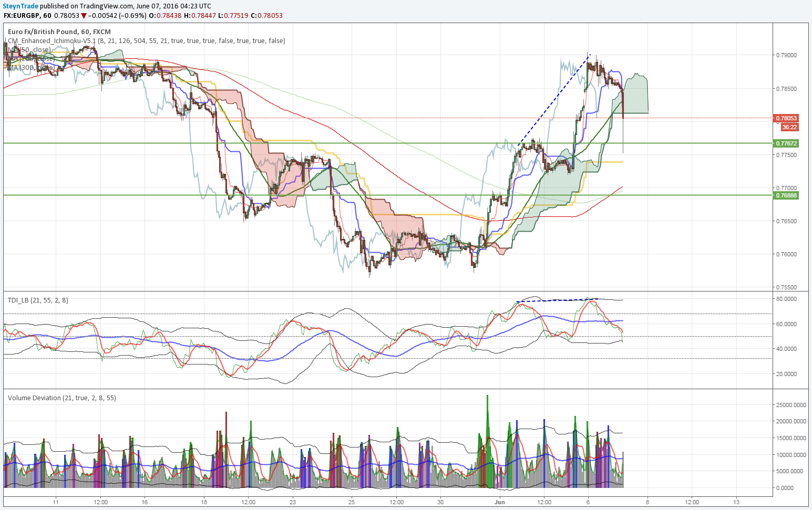Click the 25000.0000 volume axis label
Screen dimensions: 812x510
792,405
